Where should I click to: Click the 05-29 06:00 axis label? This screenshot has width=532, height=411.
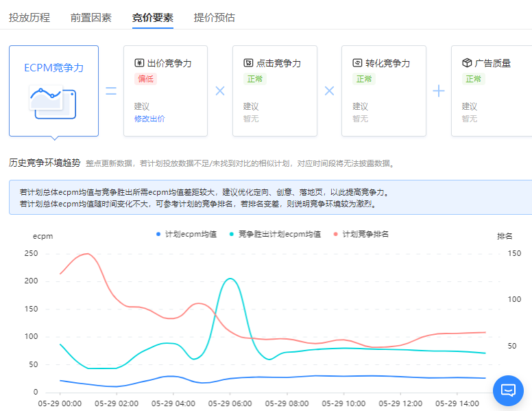230,403
